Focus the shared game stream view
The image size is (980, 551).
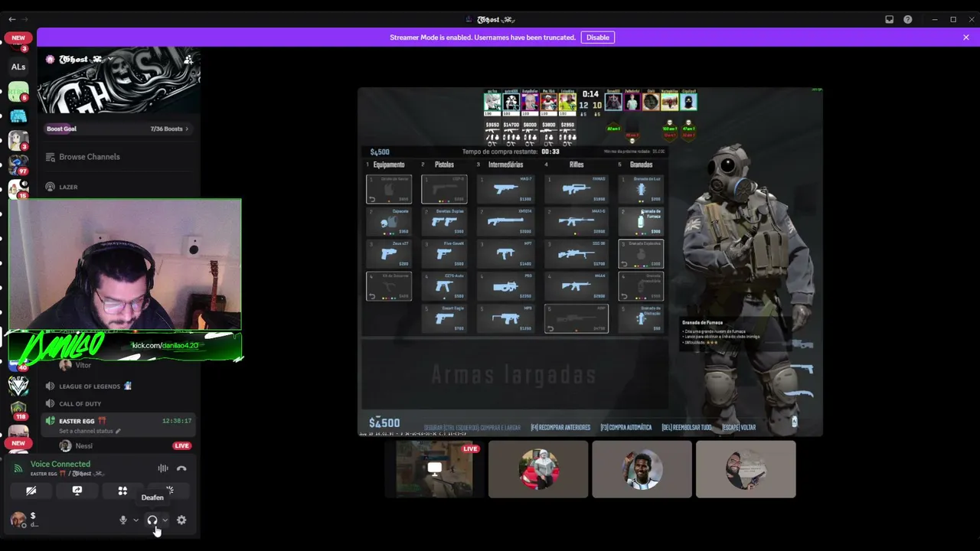590,262
